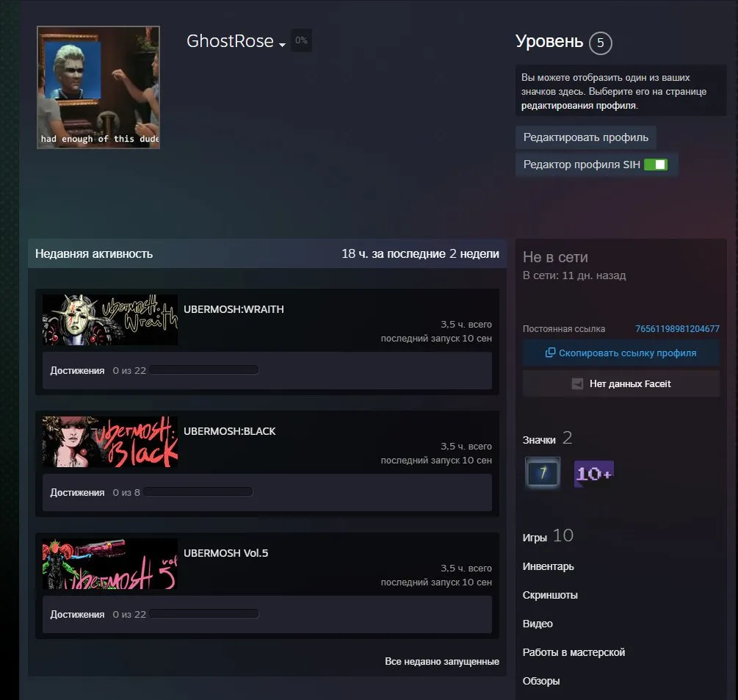The image size is (738, 700).
Task: Open the purple 10+ games badge
Action: click(x=593, y=474)
